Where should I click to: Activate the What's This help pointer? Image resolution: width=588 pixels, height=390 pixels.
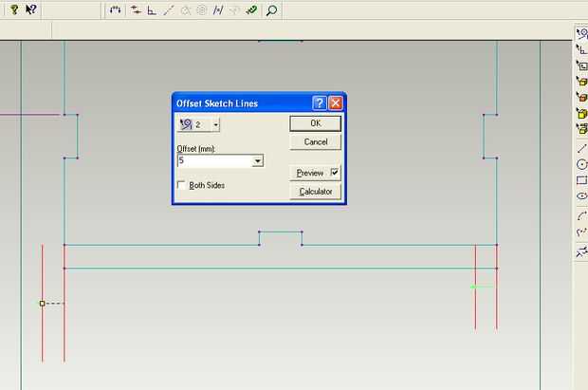(x=30, y=9)
